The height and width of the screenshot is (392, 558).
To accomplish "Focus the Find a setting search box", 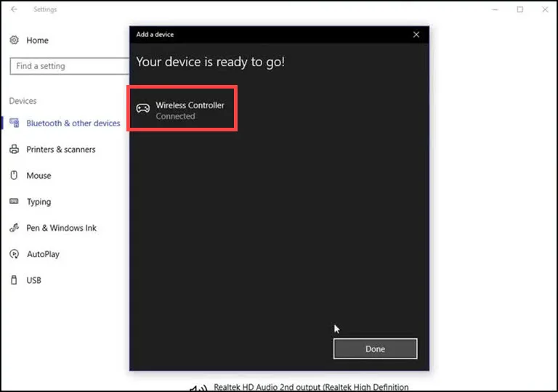I will (x=69, y=66).
